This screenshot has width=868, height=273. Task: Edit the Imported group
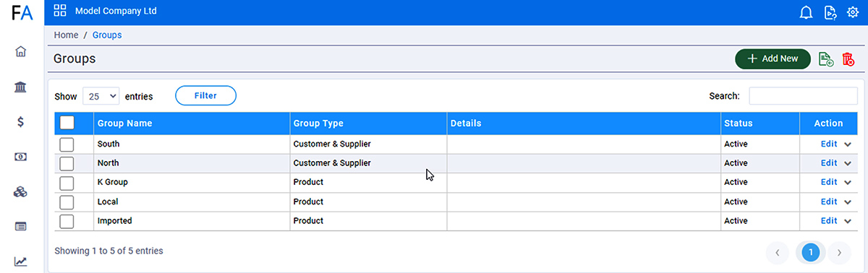pyautogui.click(x=829, y=221)
